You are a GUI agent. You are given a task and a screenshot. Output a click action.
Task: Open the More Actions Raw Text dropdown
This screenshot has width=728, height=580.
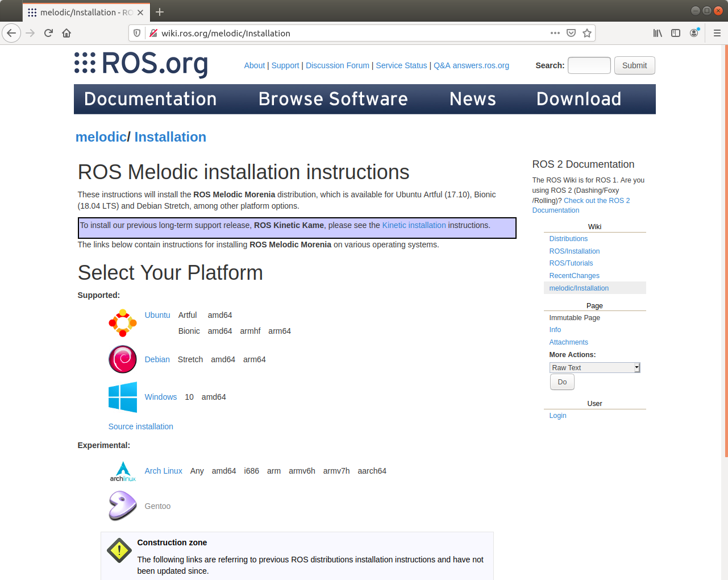[x=594, y=368]
